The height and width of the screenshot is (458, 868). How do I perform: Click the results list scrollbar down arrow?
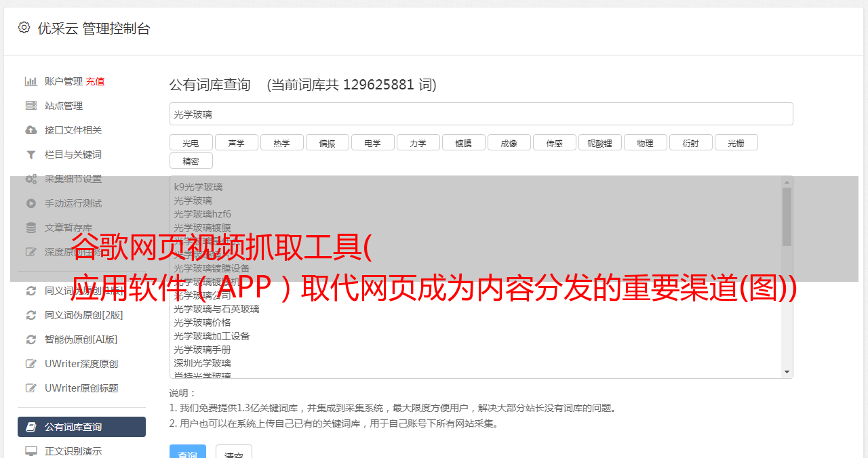[x=787, y=372]
